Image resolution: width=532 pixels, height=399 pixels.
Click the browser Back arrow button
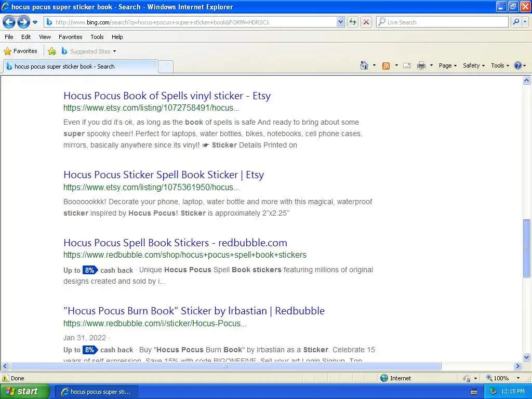(9, 22)
